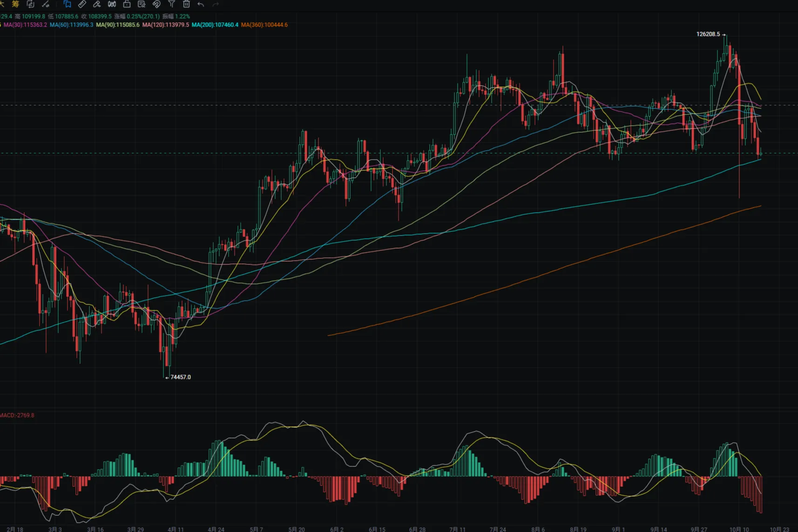This screenshot has width=798, height=532.
Task: Toggle the hide drawings eye icon
Action: (x=156, y=4)
